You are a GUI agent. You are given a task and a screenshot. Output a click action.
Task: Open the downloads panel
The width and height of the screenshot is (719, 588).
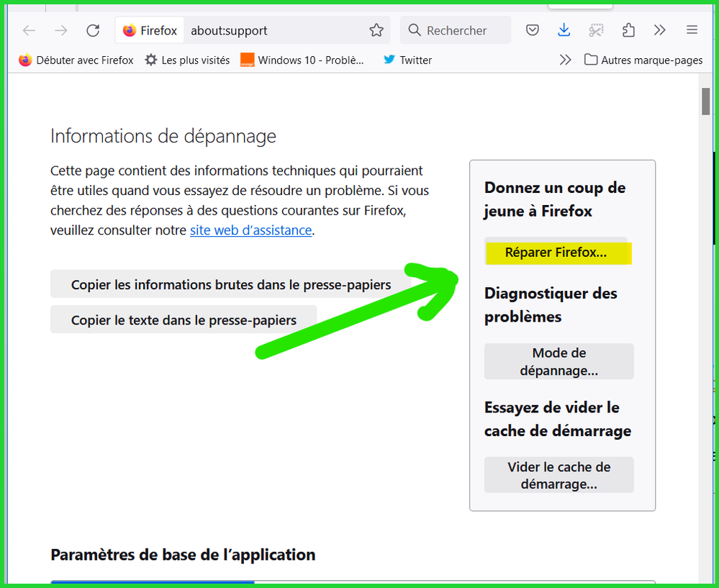tap(564, 30)
